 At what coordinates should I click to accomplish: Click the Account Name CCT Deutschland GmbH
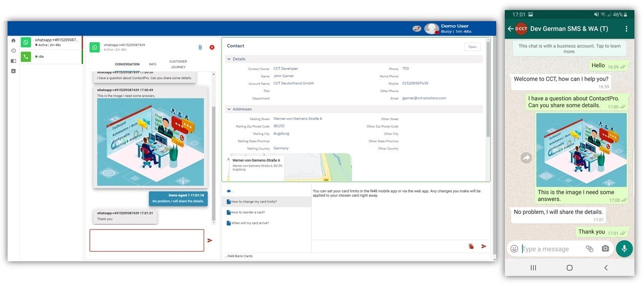pos(294,83)
